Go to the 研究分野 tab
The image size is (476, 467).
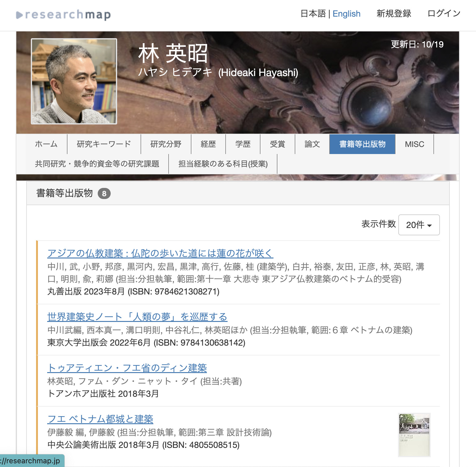click(x=166, y=144)
